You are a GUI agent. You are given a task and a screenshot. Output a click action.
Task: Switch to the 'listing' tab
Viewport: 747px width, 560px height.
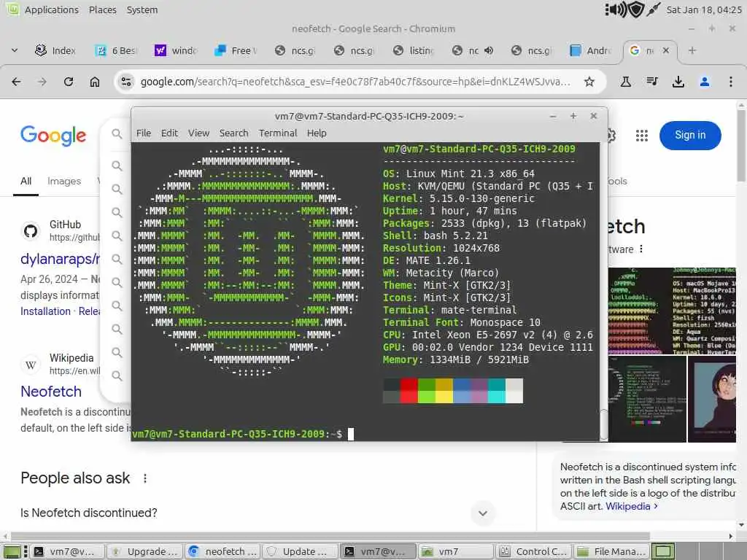(413, 50)
